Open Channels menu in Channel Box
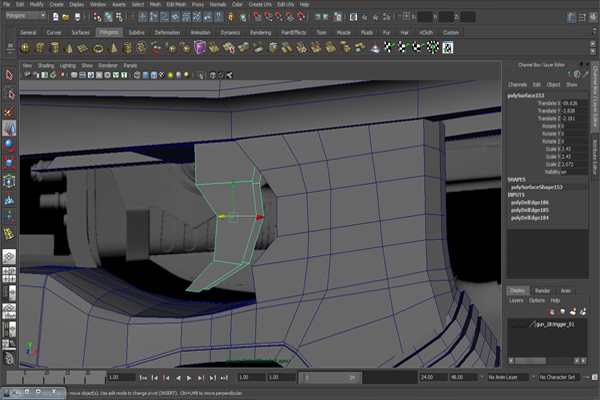 click(x=517, y=85)
